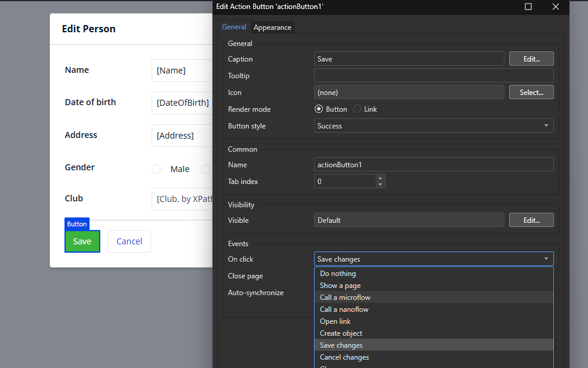Select the Button render mode radio
Viewport: 588px width, 368px height.
pos(319,109)
